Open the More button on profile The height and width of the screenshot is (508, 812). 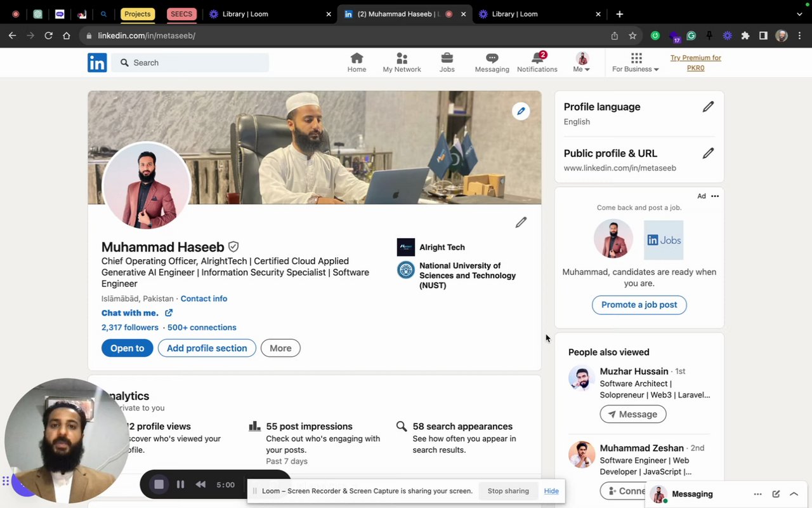click(x=280, y=348)
